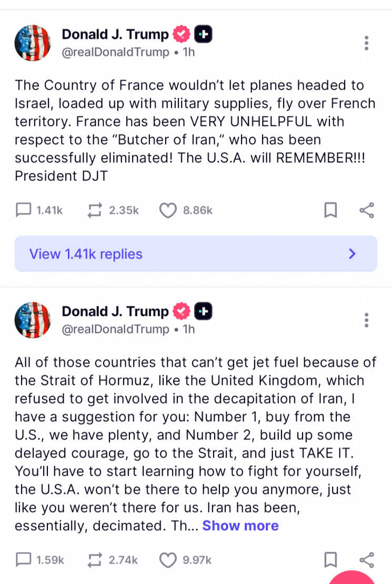Bookmark the Strait of Hormuz post

[330, 560]
